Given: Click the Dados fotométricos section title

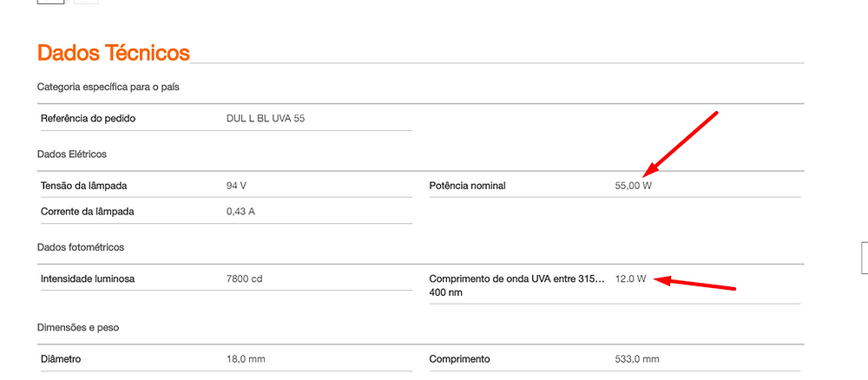Looking at the screenshot, I should (80, 247).
